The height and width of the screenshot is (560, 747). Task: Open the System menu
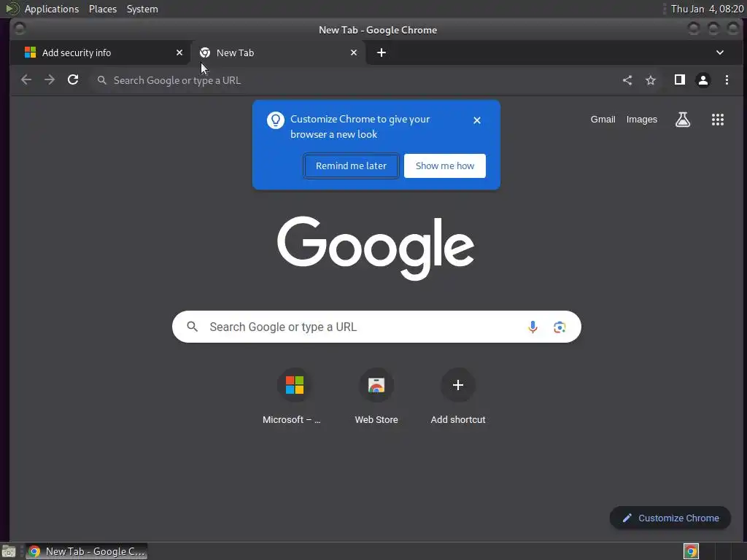(x=142, y=9)
